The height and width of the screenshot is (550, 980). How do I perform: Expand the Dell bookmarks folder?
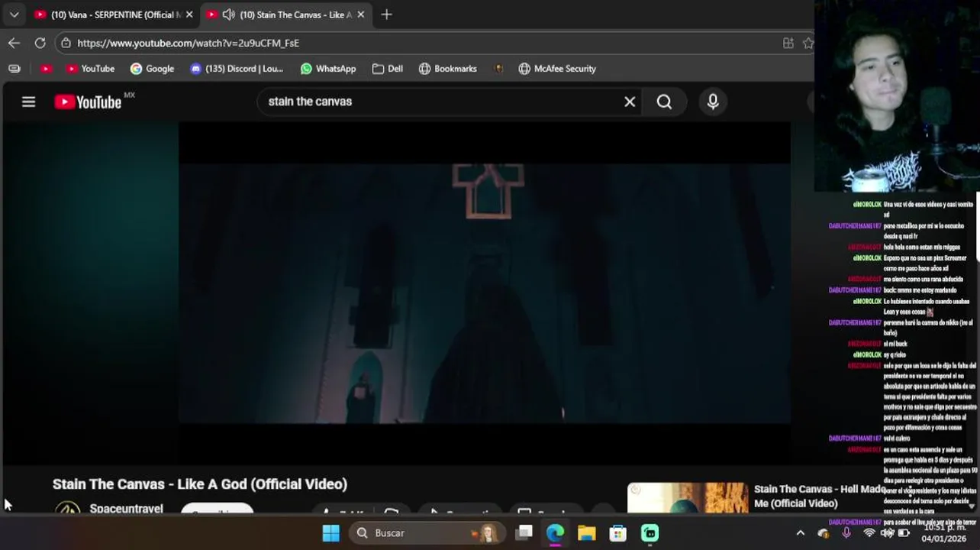coord(388,69)
